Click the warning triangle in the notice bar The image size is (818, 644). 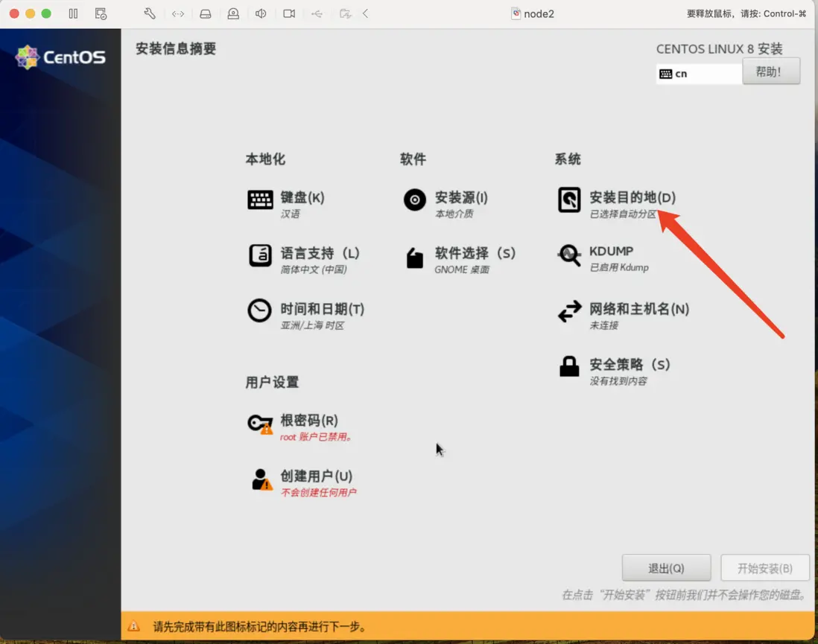[133, 625]
